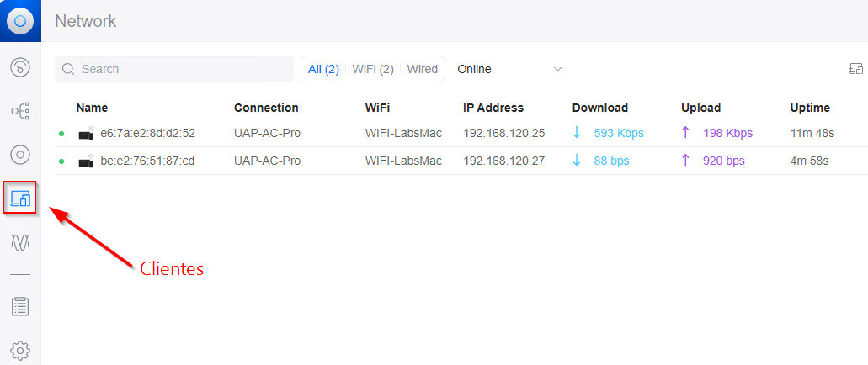Open the System Log sidebar icon
The height and width of the screenshot is (365, 868).
pos(20,307)
